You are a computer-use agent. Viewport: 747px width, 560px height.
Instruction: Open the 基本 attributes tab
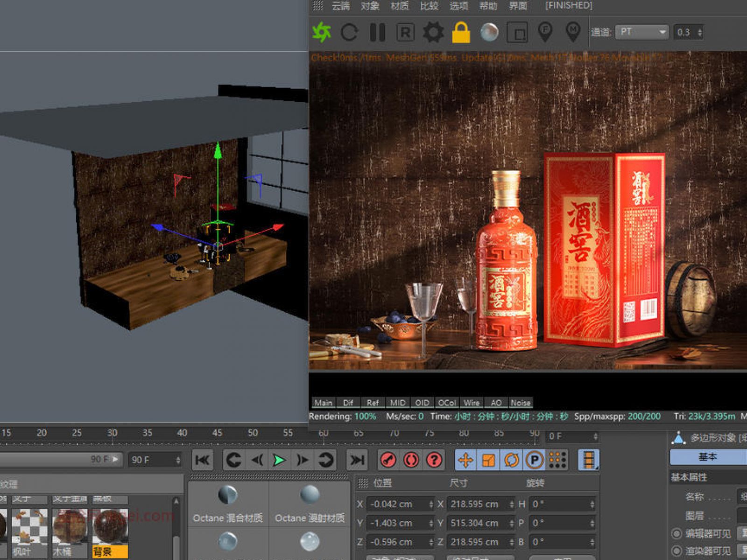(x=708, y=457)
